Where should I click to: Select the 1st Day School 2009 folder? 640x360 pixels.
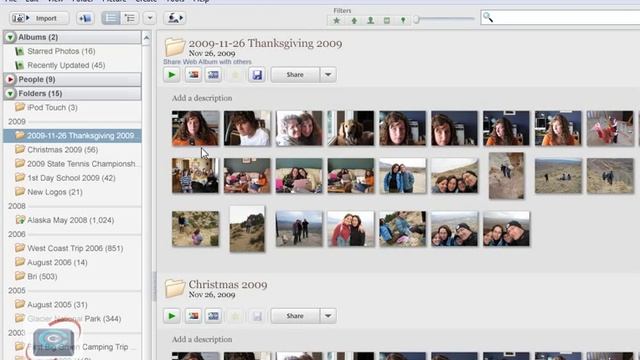71,178
